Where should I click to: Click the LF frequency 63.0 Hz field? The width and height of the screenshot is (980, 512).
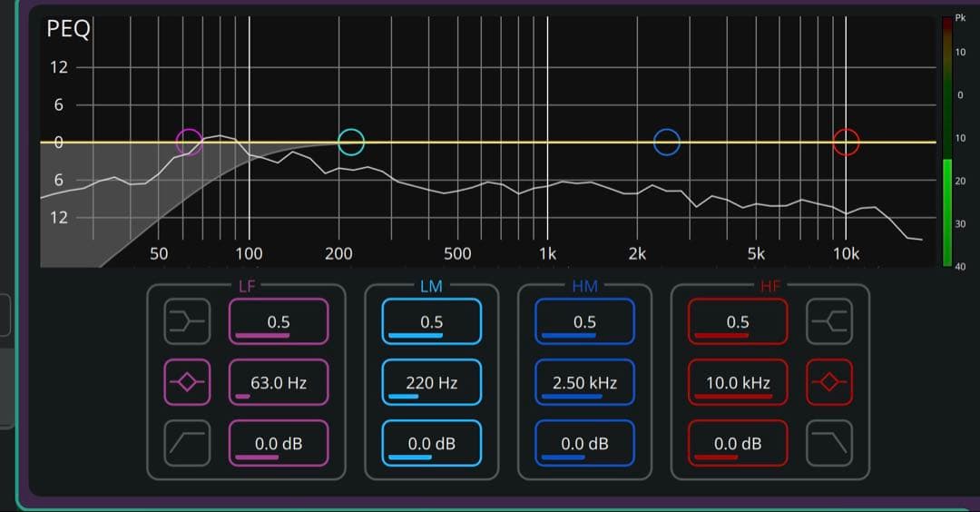pyautogui.click(x=278, y=382)
